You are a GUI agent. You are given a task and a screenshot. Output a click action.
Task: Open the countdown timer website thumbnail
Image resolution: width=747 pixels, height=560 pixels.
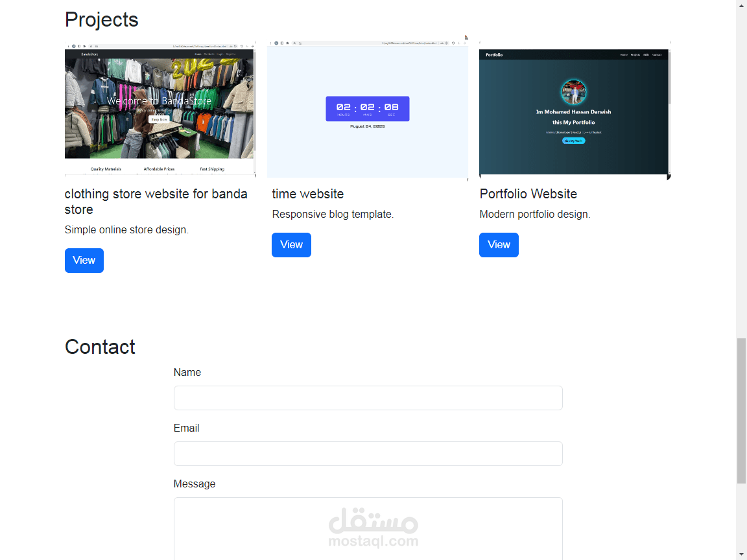coord(368,109)
